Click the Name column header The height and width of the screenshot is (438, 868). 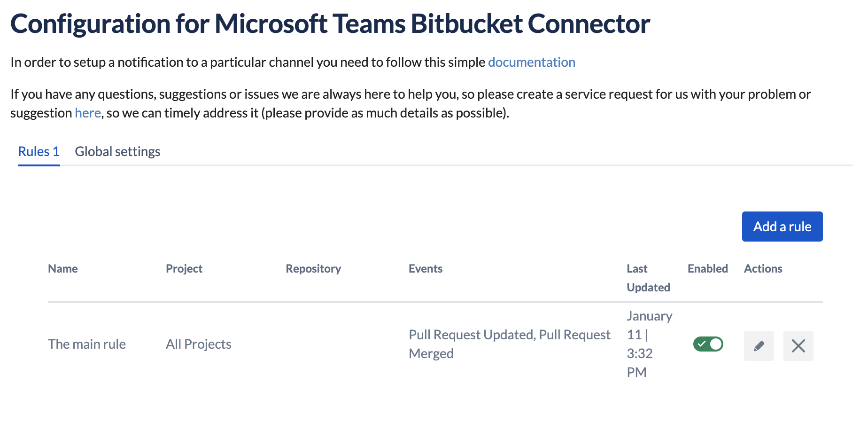coord(62,268)
